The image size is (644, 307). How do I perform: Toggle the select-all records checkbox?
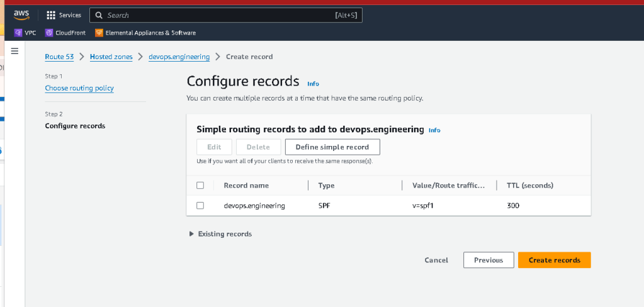point(200,186)
